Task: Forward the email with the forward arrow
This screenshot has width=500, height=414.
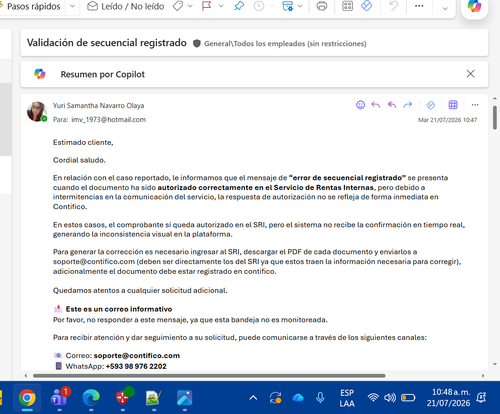Action: tap(408, 105)
